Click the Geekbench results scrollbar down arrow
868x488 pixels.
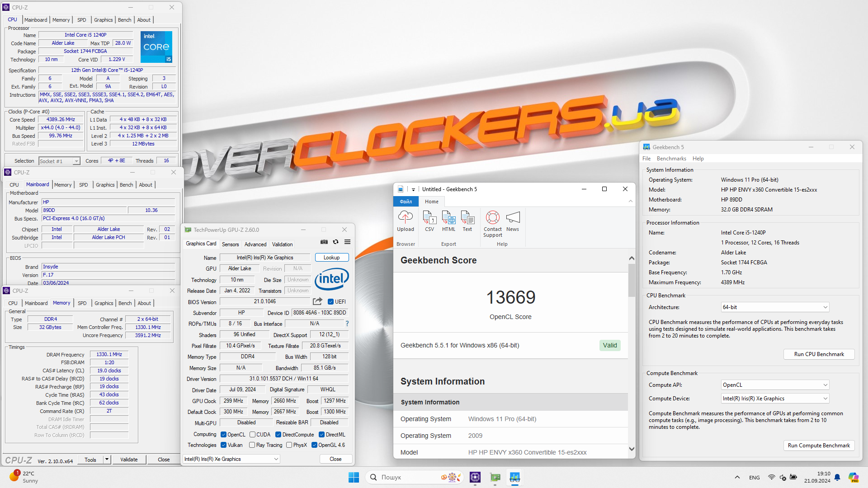pyautogui.click(x=632, y=449)
